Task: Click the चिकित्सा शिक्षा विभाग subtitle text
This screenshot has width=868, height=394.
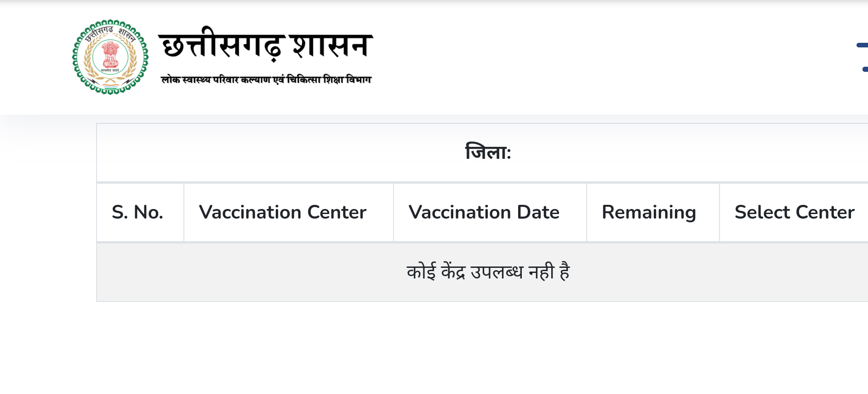Action: (329, 80)
